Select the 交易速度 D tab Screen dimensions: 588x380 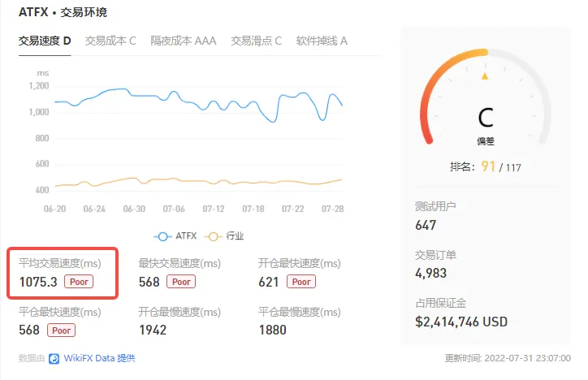45,41
